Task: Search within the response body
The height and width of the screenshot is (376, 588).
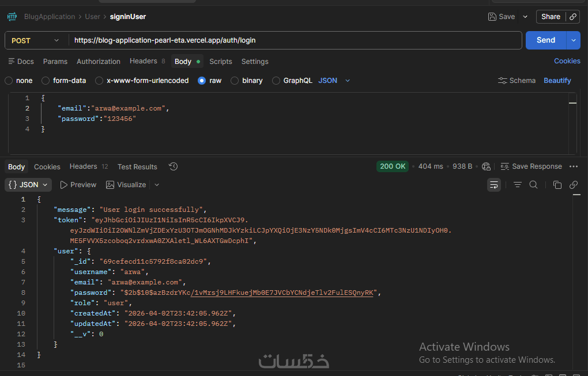Action: pos(533,185)
